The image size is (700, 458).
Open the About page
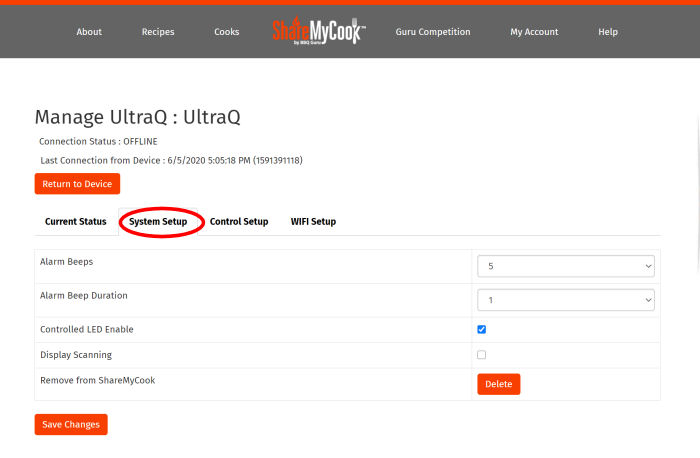pos(89,32)
